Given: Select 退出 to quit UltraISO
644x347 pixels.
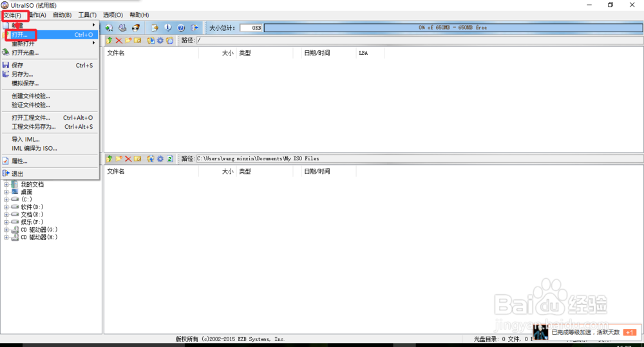Looking at the screenshot, I should [x=50, y=174].
